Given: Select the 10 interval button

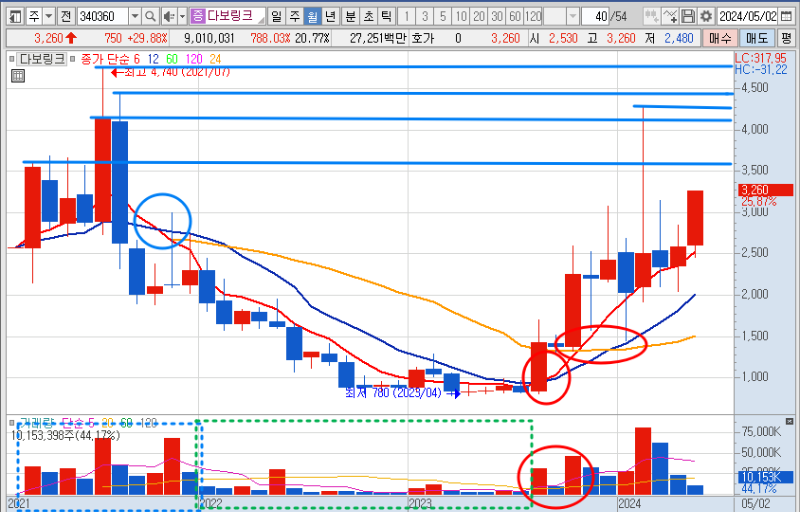Looking at the screenshot, I should tap(461, 17).
